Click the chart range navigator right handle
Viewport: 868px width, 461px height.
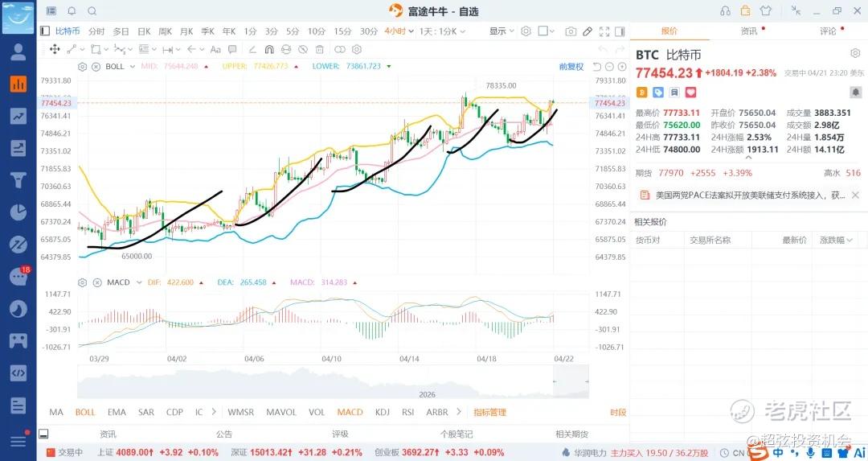tap(587, 381)
